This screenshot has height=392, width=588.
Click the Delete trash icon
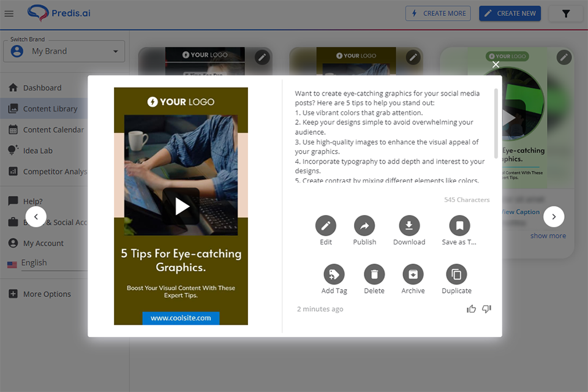tap(374, 274)
